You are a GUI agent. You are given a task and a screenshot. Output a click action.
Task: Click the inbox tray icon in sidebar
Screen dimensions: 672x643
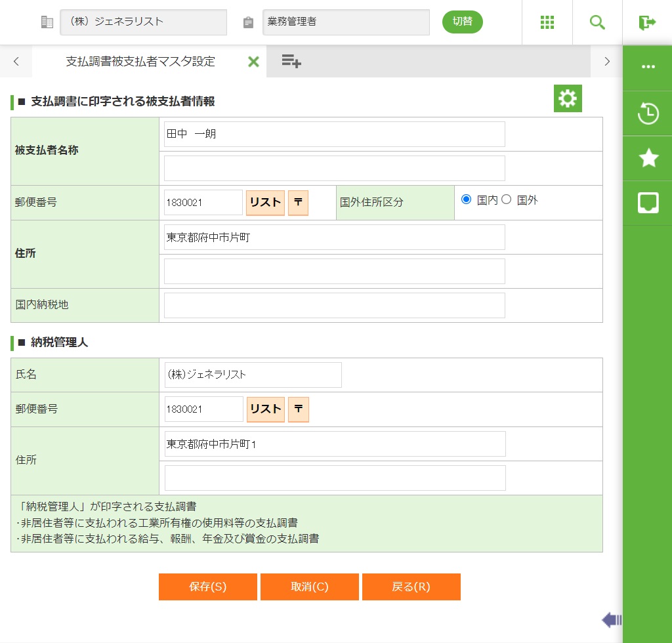point(648,203)
